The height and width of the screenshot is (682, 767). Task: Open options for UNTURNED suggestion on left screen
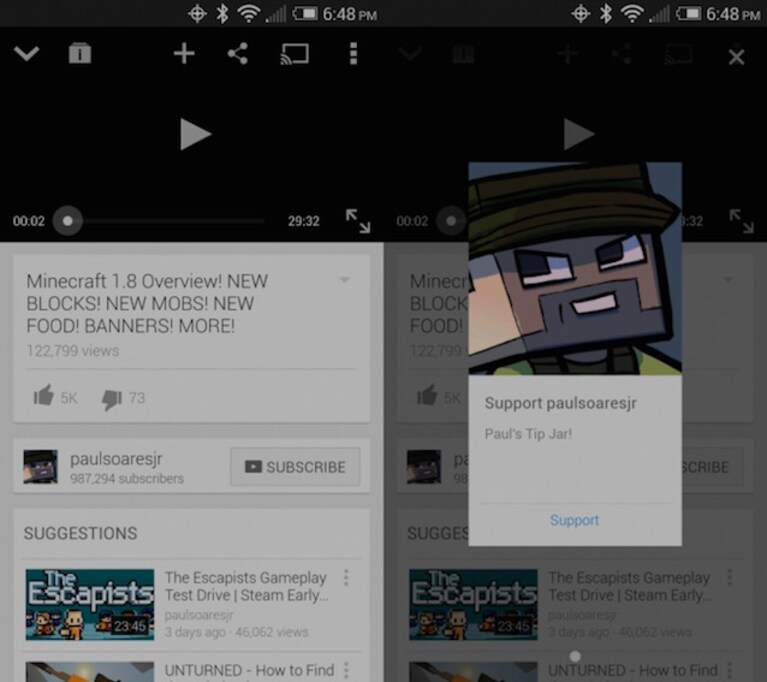click(x=346, y=670)
